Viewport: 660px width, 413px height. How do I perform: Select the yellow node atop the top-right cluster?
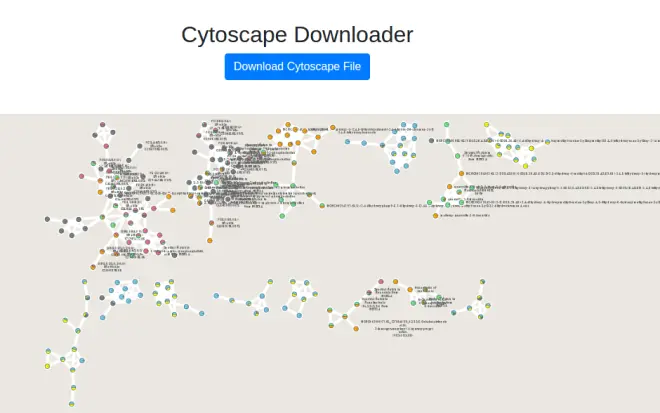[487, 125]
